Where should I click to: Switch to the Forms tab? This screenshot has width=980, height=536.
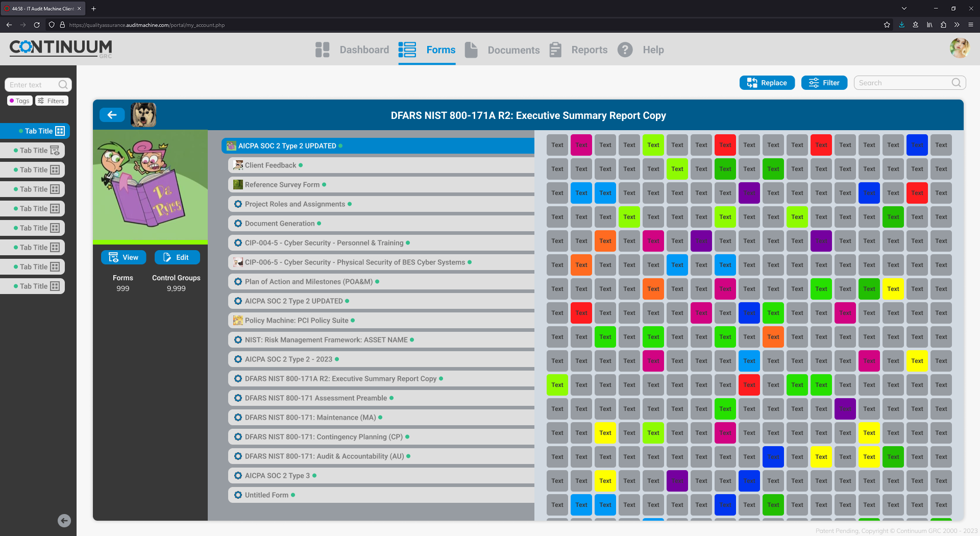tap(440, 50)
